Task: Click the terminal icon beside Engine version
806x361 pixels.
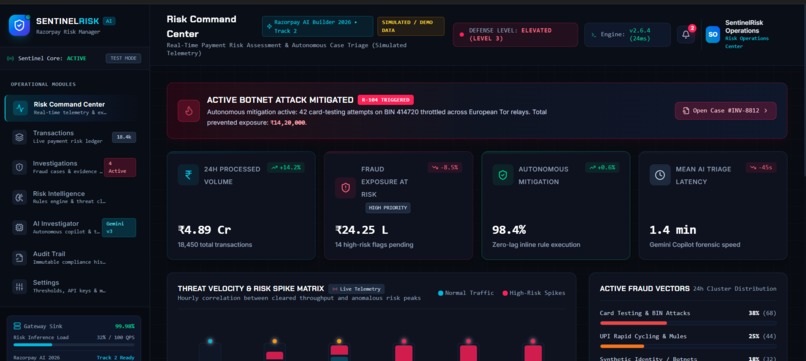Action: [x=594, y=34]
